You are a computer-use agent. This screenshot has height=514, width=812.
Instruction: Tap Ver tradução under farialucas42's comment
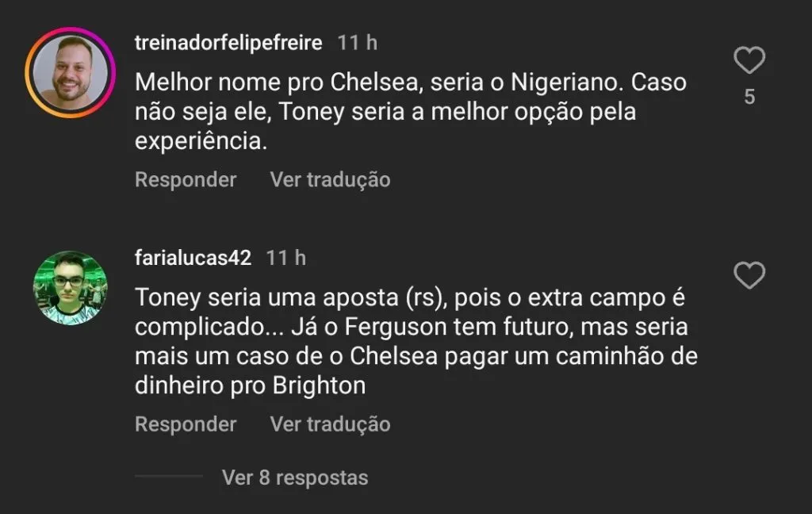330,424
